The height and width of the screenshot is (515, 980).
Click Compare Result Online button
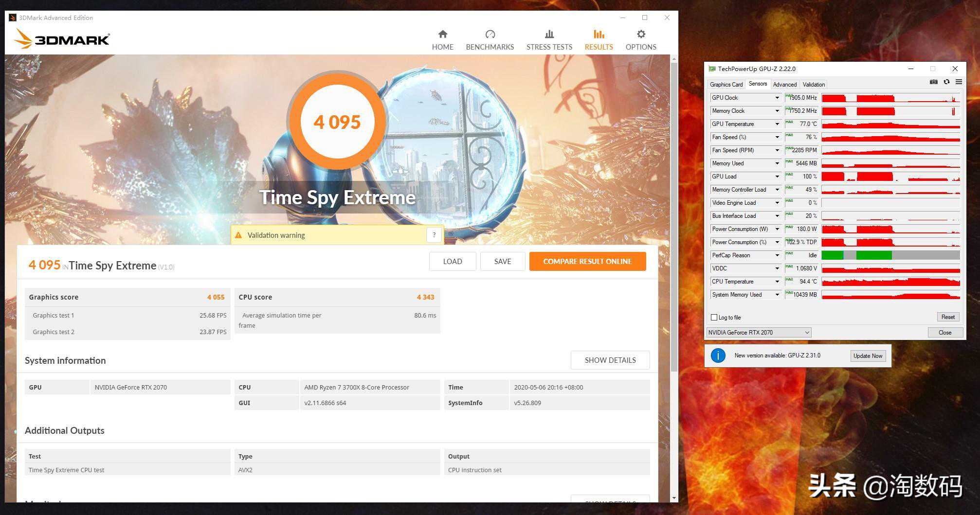587,262
